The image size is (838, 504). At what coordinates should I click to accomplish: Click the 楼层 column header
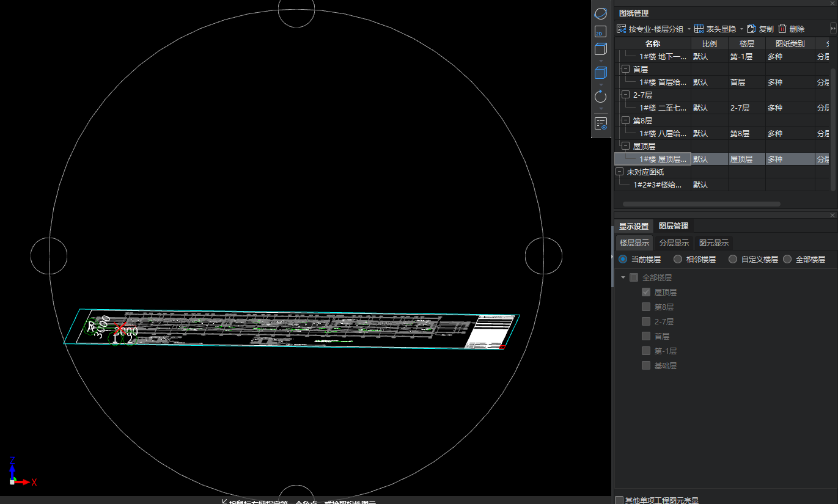(747, 44)
